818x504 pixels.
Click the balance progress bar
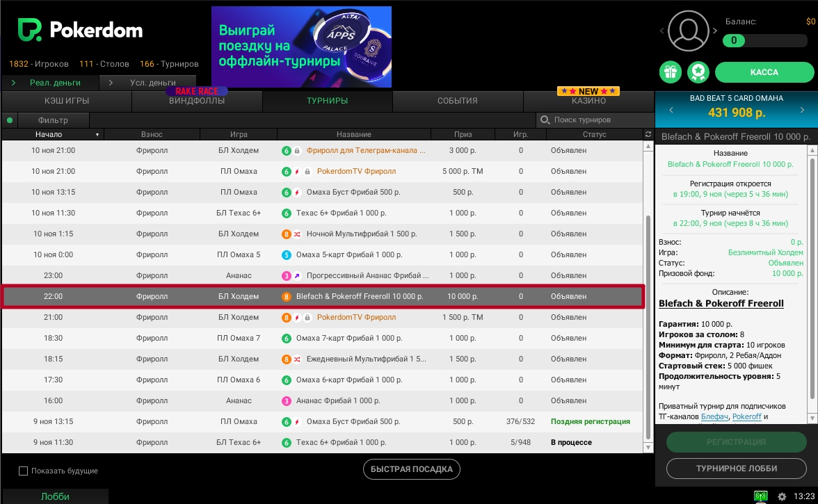point(765,40)
